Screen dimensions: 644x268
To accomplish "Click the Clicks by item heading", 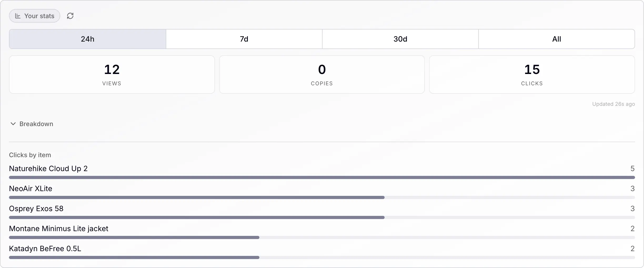I will point(30,155).
